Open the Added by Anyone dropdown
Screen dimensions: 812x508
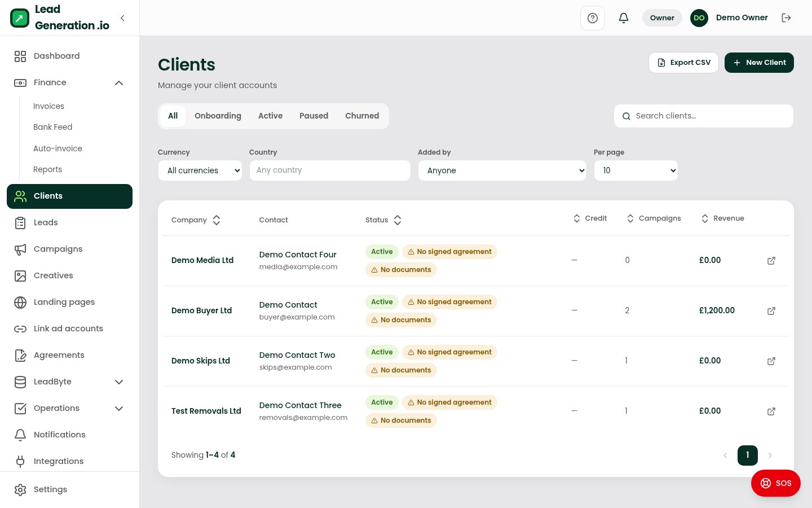tap(502, 170)
